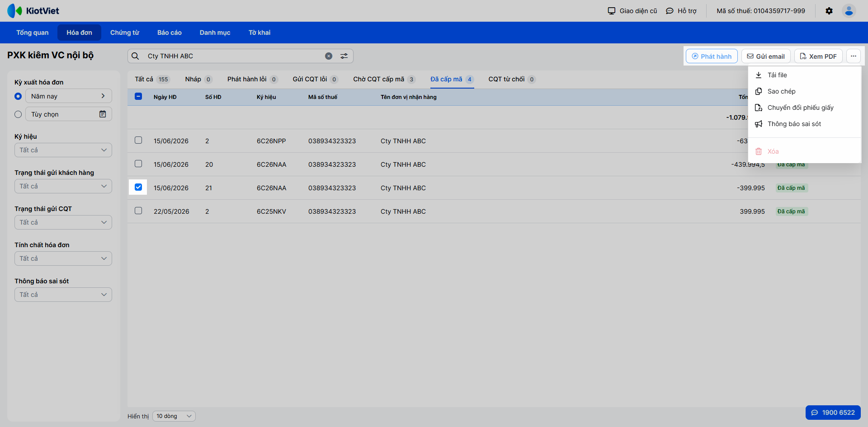Check the row for invoice 6C26NPP
Screen dimensions: 868x427
[x=138, y=140]
